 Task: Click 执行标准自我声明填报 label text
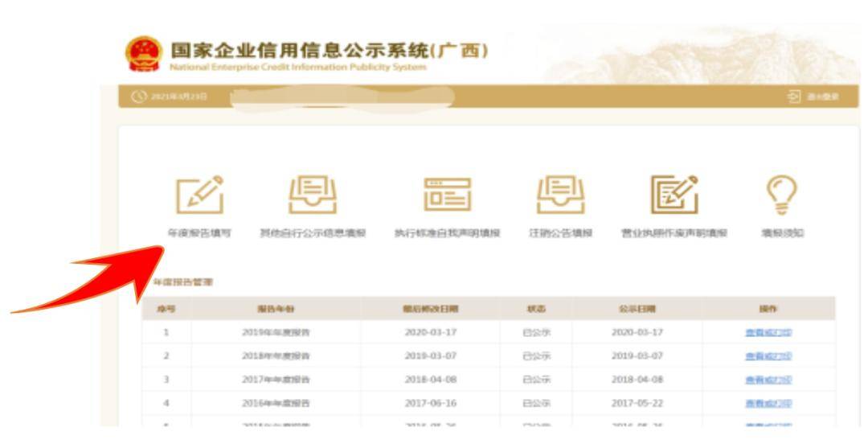click(x=448, y=233)
